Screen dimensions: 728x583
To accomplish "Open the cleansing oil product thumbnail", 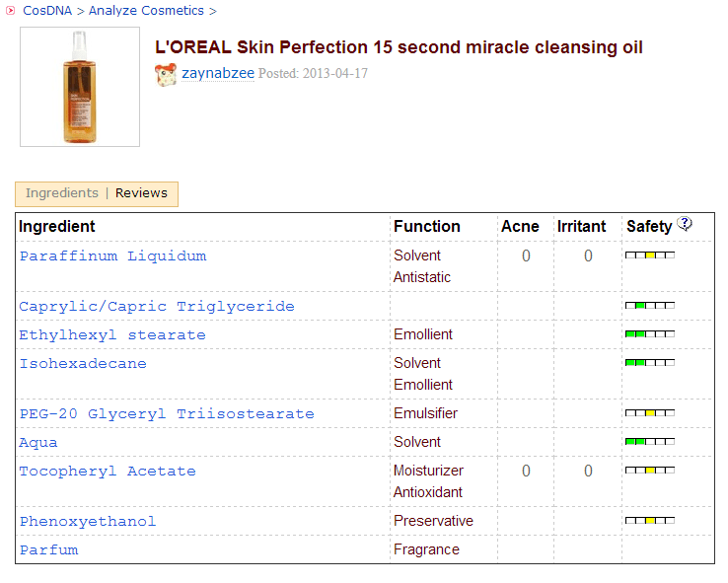I will [80, 87].
